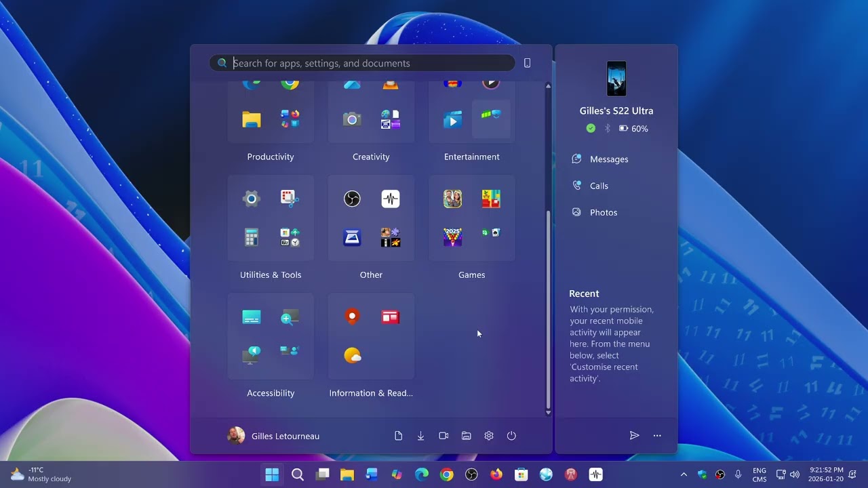Click the ENG CMS language indicator
This screenshot has width=868, height=488.
759,474
